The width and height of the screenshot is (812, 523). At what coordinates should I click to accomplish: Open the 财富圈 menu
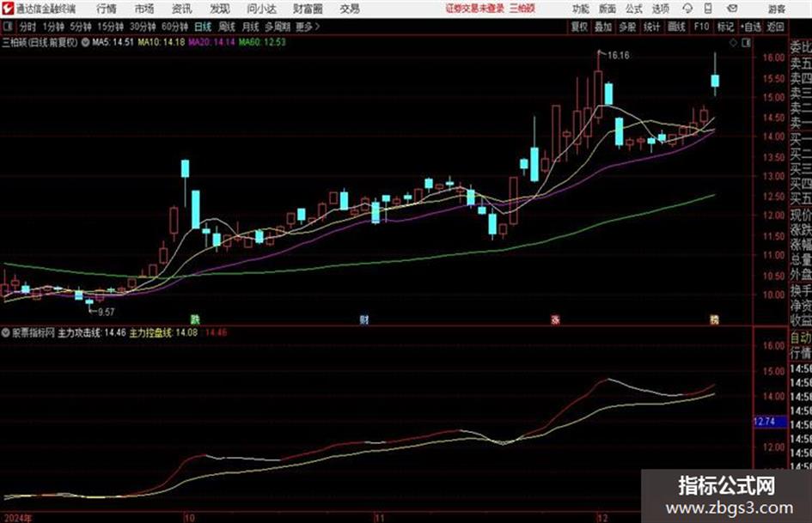point(308,9)
